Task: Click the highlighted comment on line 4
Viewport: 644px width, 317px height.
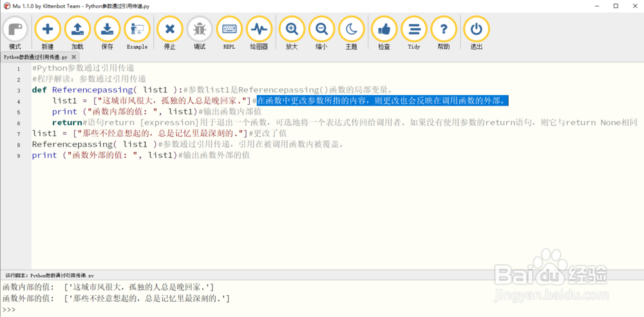Action: [383, 101]
